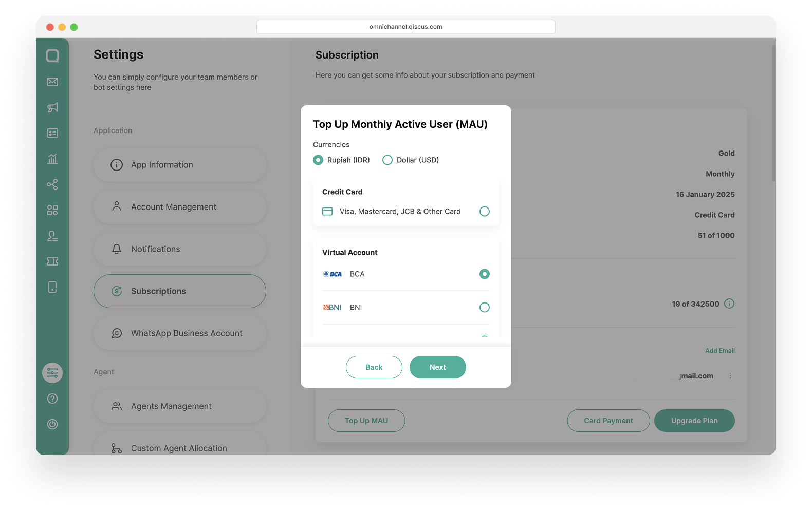Open the ticket icon in sidebar
The width and height of the screenshot is (812, 511).
coord(52,261)
